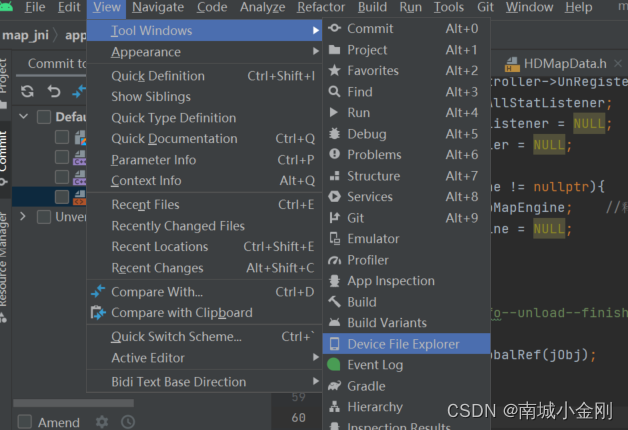Click the Emulator device icon
Viewport: 628px width, 430px height.
click(x=334, y=239)
